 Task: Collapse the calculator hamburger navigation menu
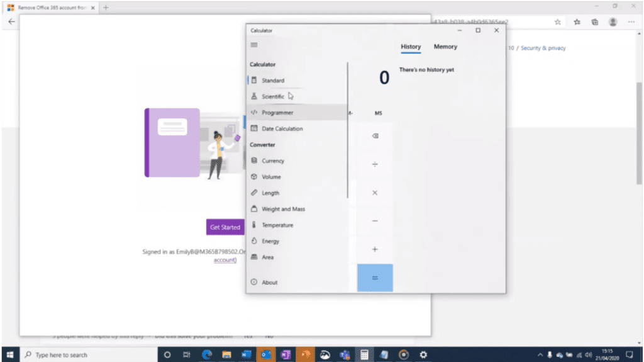(254, 45)
